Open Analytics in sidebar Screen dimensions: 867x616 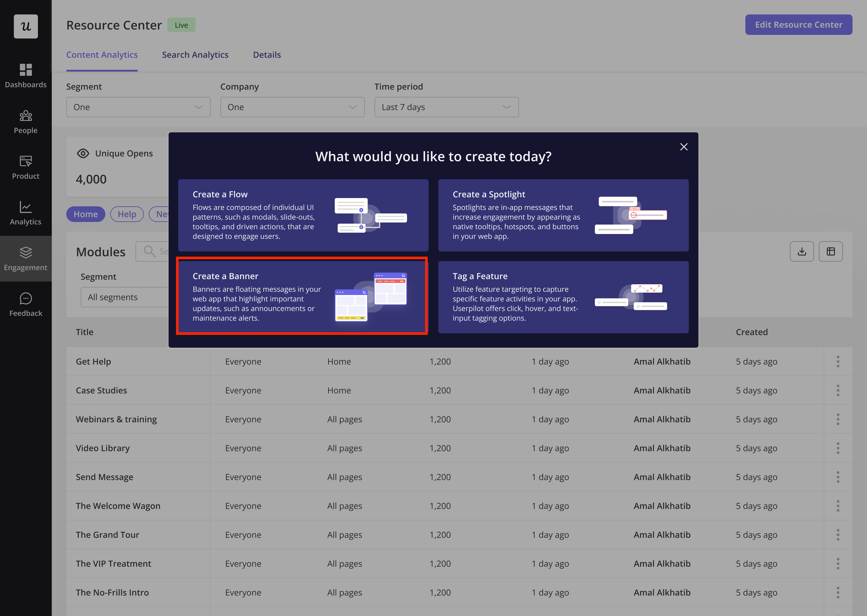[25, 213]
